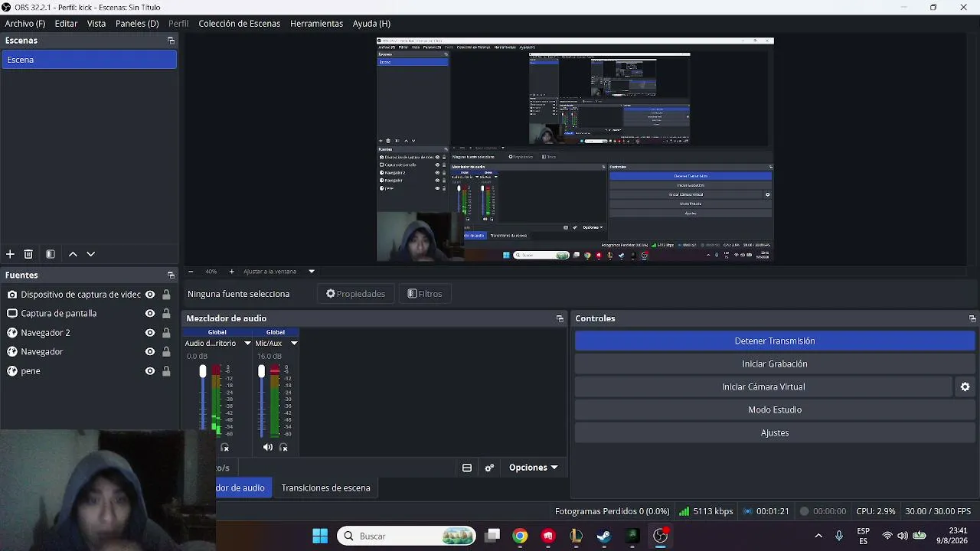Open the Opciones dropdown in mixer
The height and width of the screenshot is (551, 980).
pyautogui.click(x=534, y=468)
